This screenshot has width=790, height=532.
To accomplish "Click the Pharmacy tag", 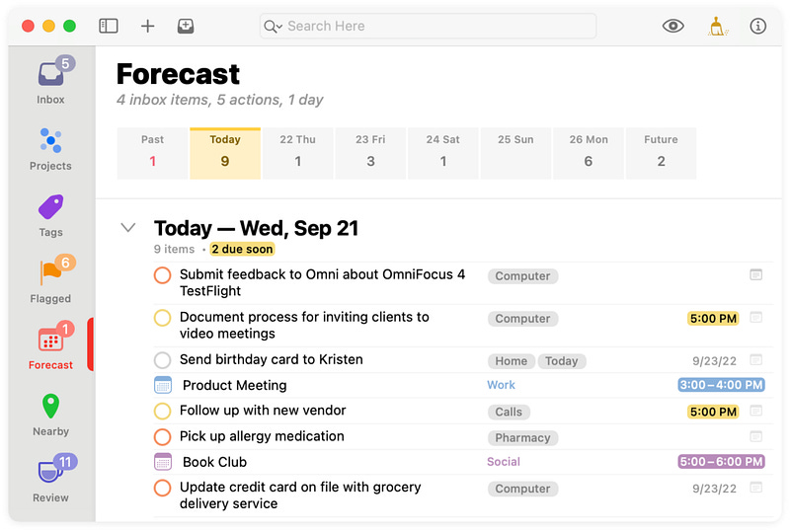I will (x=522, y=438).
